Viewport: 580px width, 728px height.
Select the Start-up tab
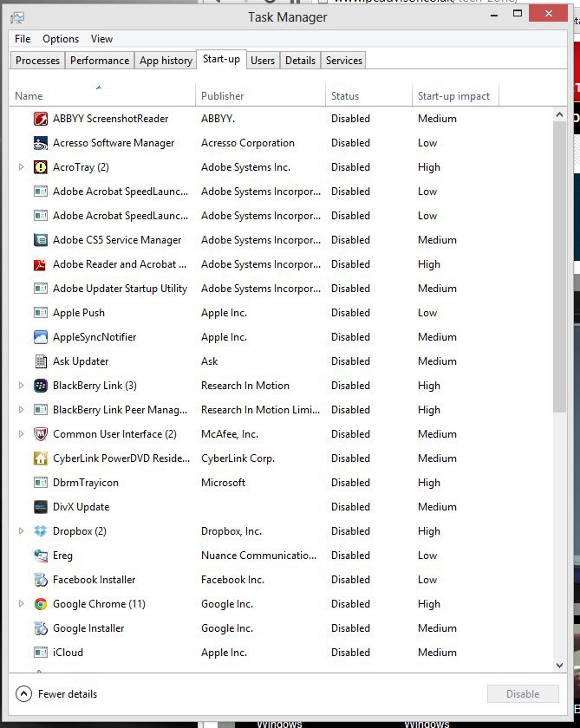pos(221,59)
